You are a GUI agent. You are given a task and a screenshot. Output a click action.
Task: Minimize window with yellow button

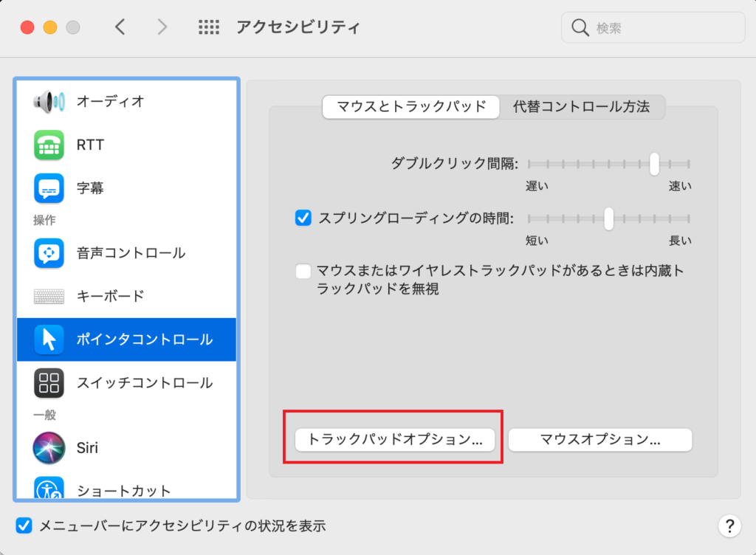click(50, 27)
